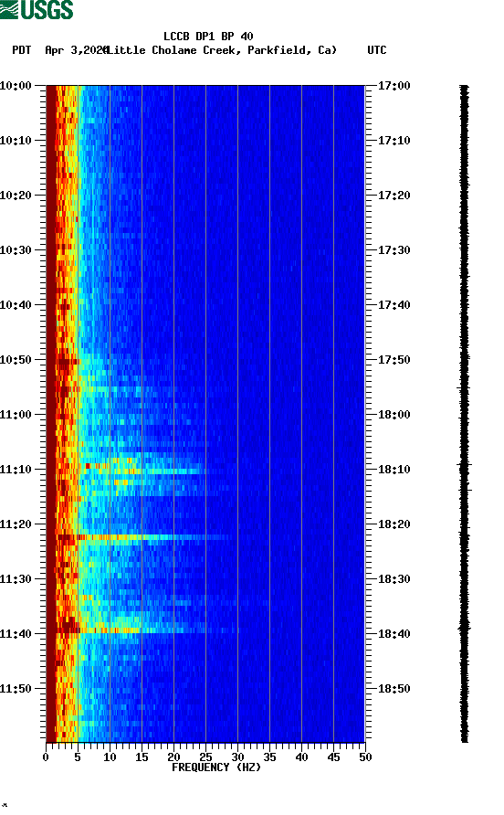Click the 5 Hz frequency axis label

point(78,757)
